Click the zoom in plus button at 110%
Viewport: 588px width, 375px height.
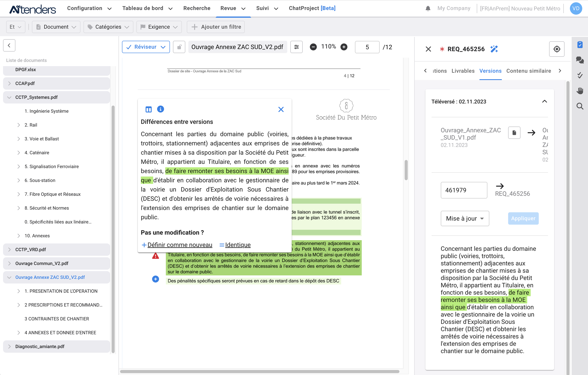pyautogui.click(x=344, y=47)
